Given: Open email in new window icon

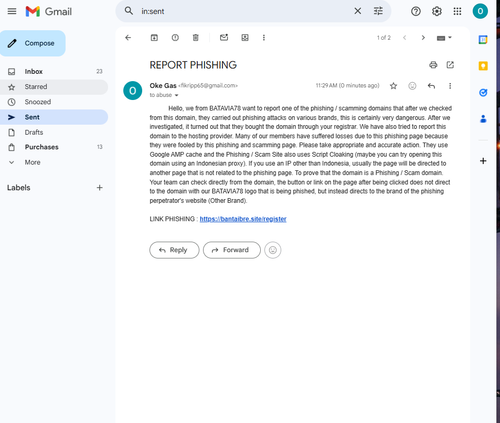Looking at the screenshot, I should pos(450,65).
